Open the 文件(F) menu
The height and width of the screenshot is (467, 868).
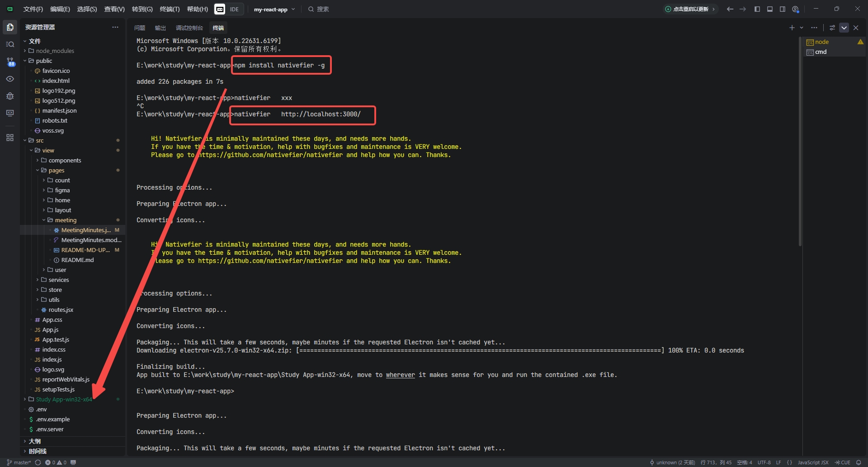tap(33, 9)
